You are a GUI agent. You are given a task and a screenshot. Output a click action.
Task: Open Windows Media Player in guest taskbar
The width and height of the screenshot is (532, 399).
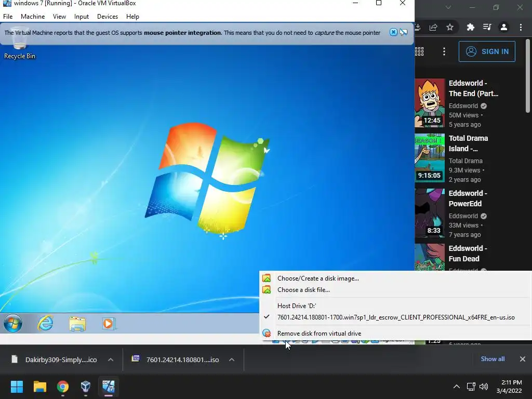[x=109, y=323]
